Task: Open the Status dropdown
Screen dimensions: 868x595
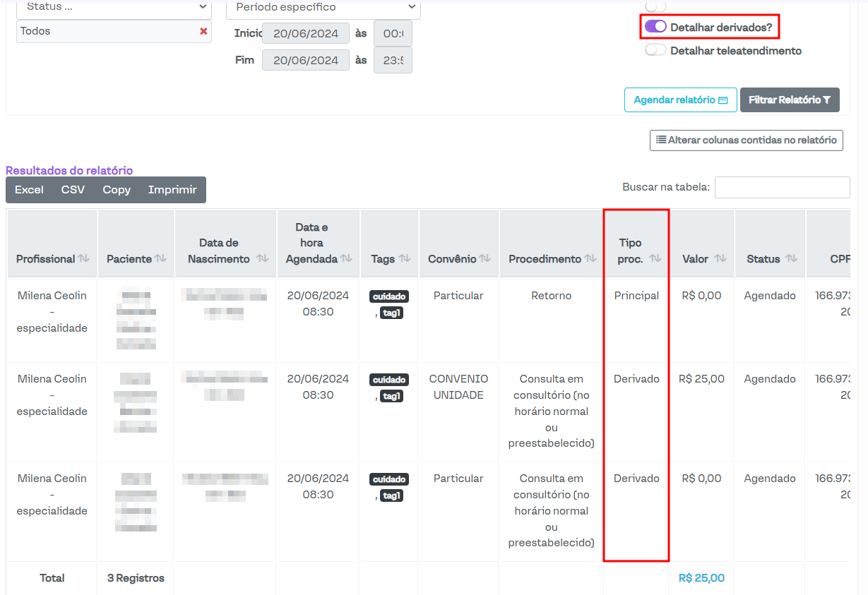Action: (x=114, y=7)
